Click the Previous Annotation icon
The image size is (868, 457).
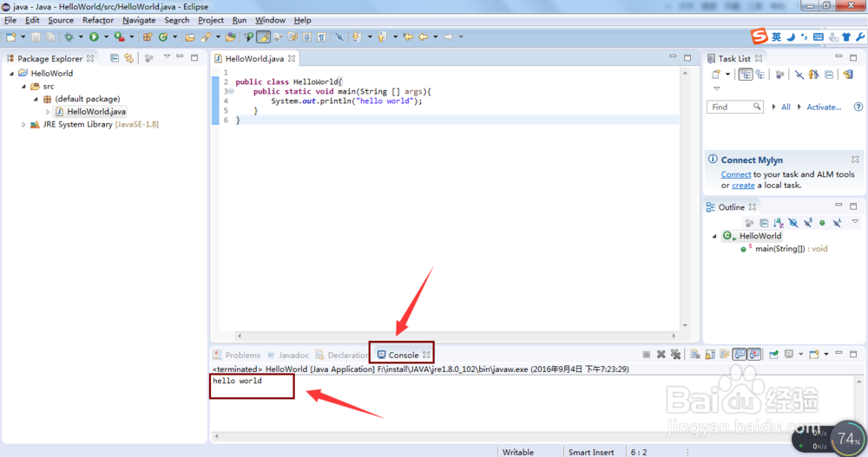click(x=382, y=37)
